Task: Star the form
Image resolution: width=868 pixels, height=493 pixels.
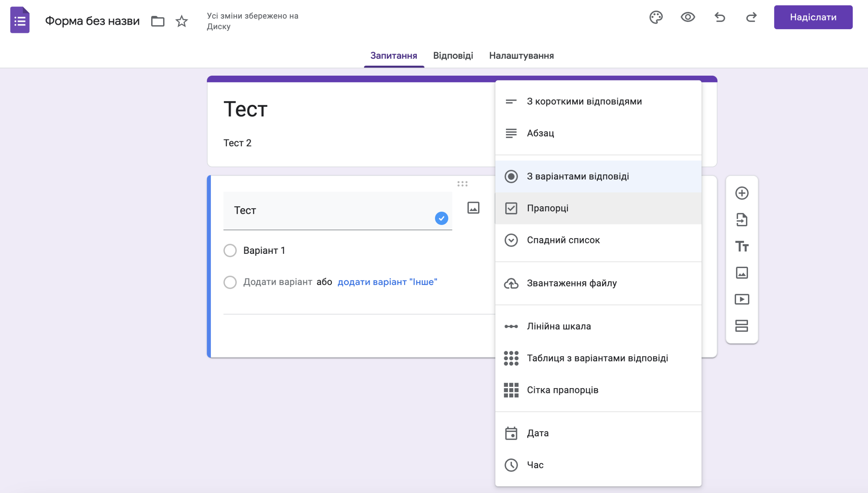Action: coord(182,21)
